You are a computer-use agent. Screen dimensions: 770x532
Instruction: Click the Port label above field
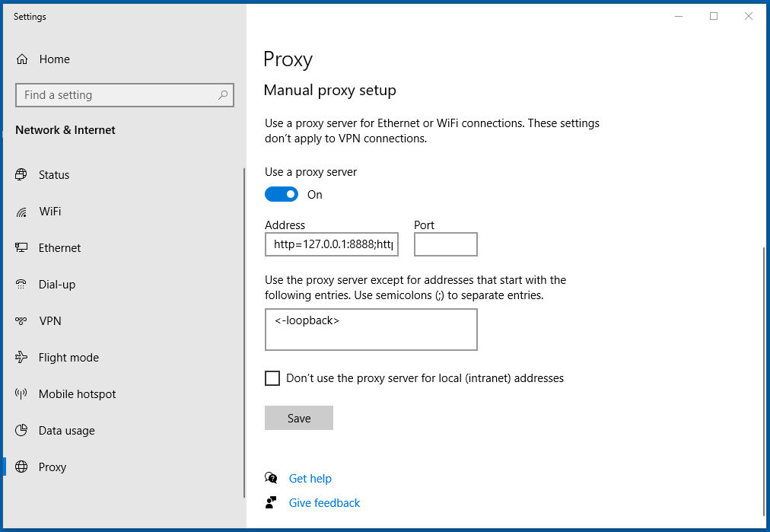click(x=425, y=225)
